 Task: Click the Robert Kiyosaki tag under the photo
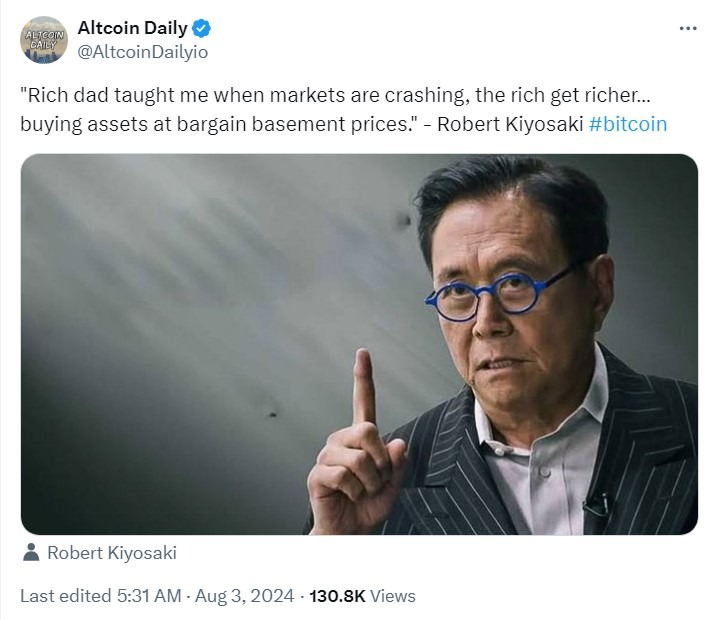click(x=111, y=552)
